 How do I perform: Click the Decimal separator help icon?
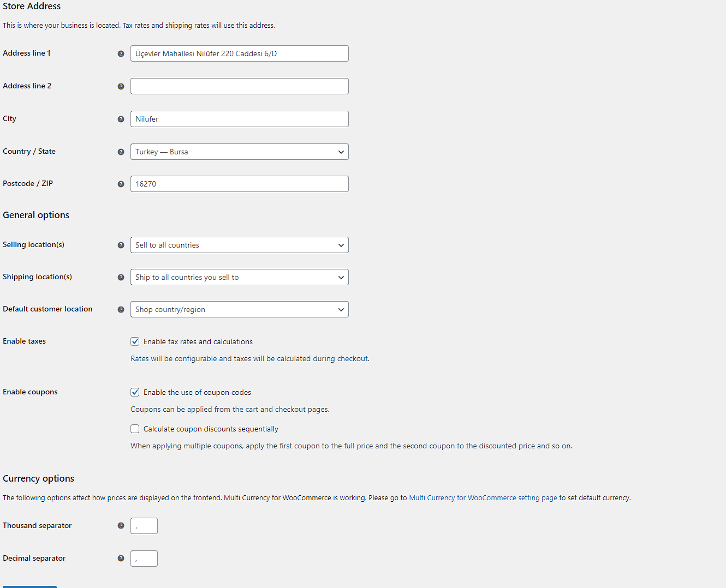point(121,559)
